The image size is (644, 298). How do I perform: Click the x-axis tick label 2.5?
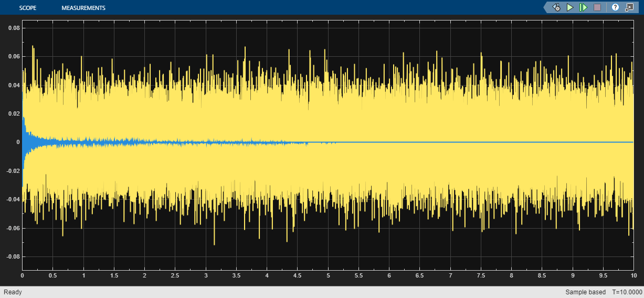[x=175, y=275]
